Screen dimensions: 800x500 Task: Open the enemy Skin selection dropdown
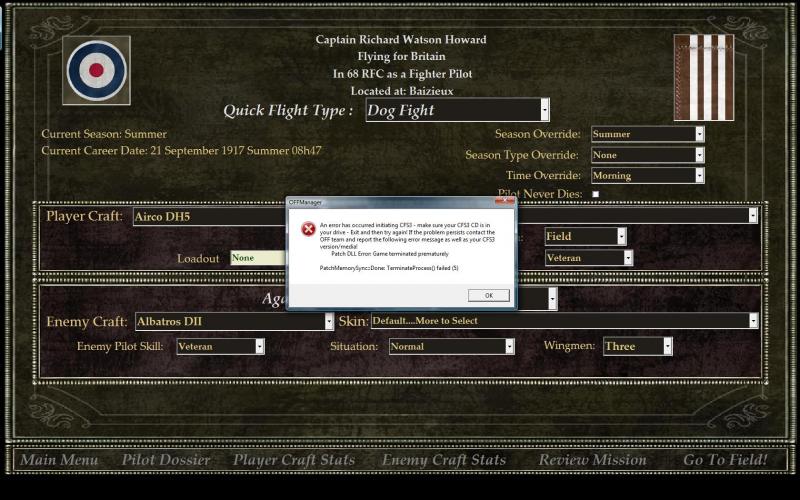565,321
